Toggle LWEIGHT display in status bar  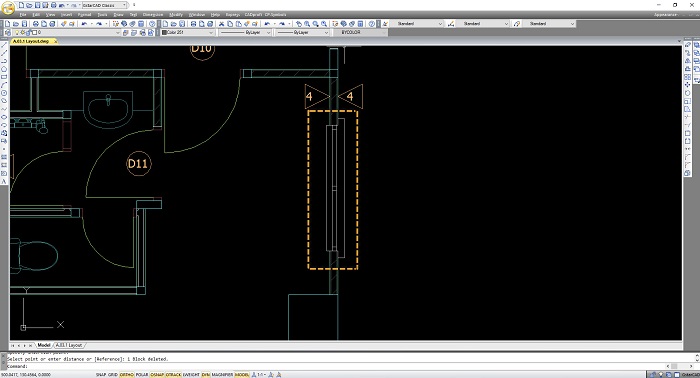tap(191, 375)
